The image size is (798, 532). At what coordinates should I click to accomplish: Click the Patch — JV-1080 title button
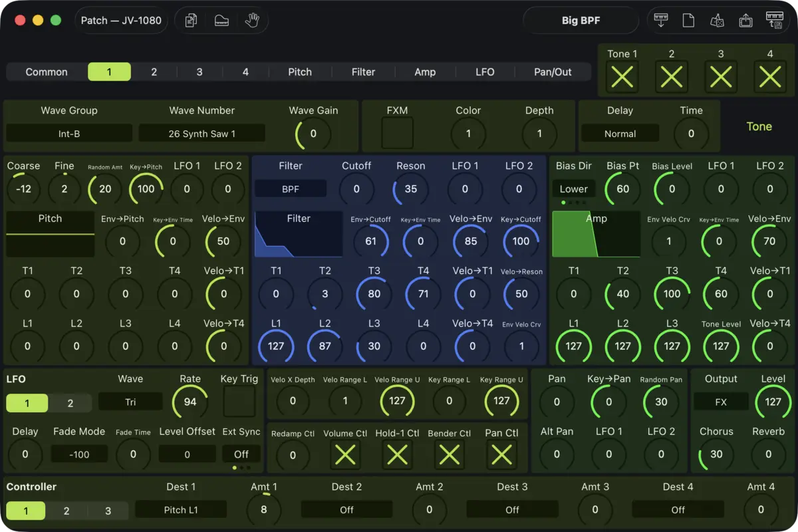121,21
